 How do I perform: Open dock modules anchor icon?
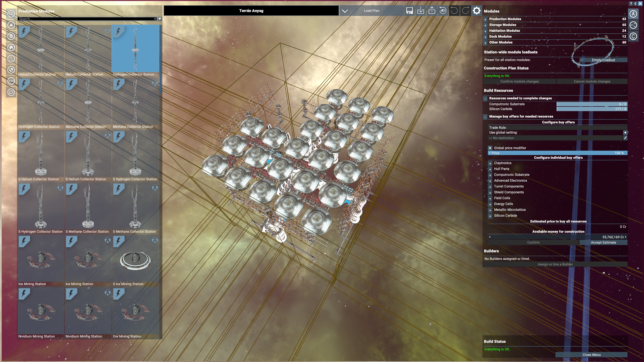click(11, 59)
